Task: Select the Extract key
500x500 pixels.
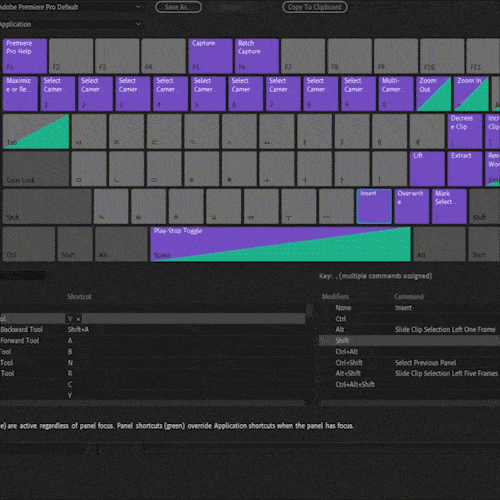Action: coord(465,169)
